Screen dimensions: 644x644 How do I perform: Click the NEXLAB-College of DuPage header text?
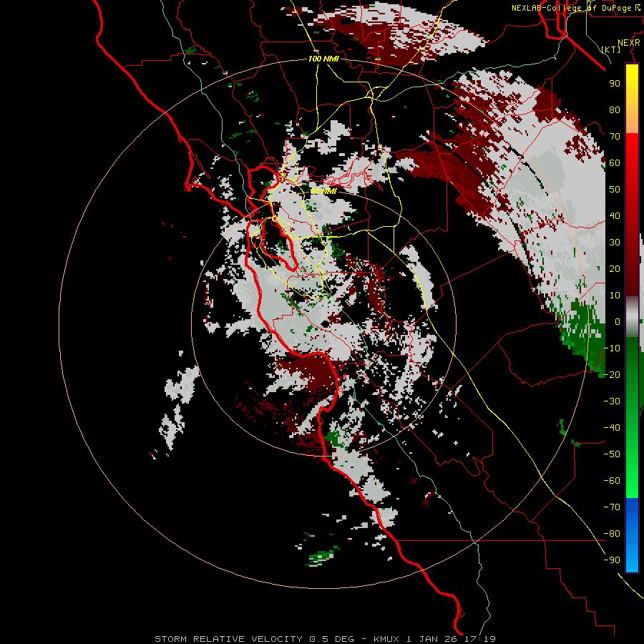tap(576, 8)
